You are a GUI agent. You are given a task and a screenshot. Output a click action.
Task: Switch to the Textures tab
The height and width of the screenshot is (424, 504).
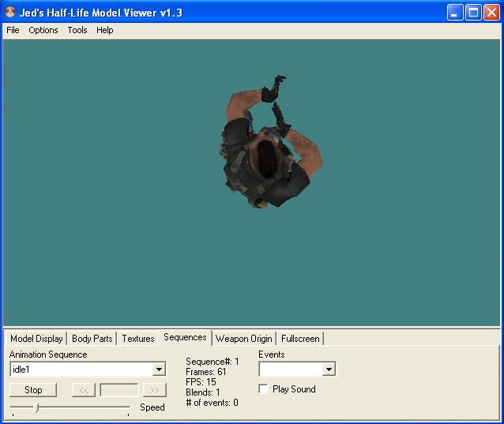coord(138,339)
